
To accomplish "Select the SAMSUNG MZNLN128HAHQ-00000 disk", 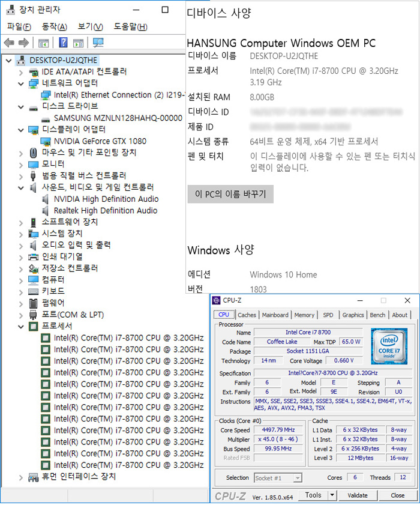I will coord(118,118).
